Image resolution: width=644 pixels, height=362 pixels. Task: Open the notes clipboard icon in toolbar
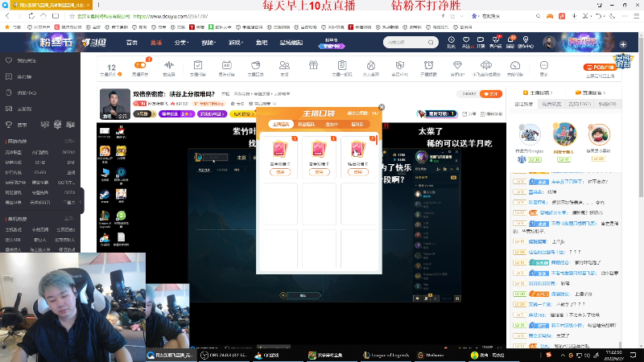click(342, 65)
